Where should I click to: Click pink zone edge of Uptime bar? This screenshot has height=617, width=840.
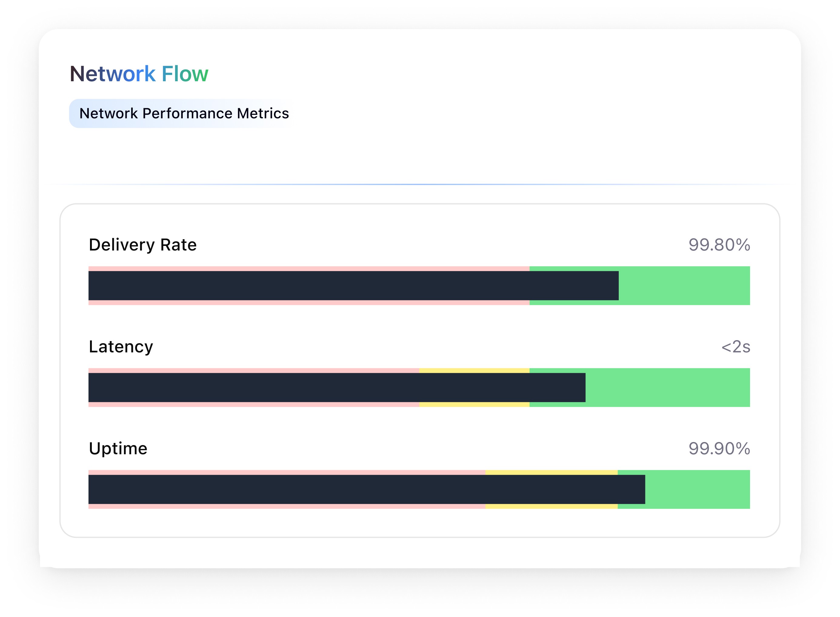tap(286, 472)
